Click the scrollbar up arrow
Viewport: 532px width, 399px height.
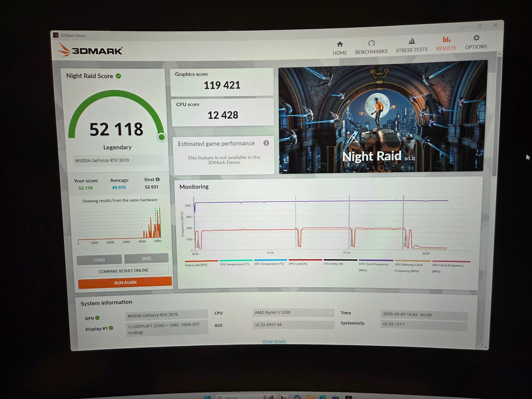[x=499, y=54]
